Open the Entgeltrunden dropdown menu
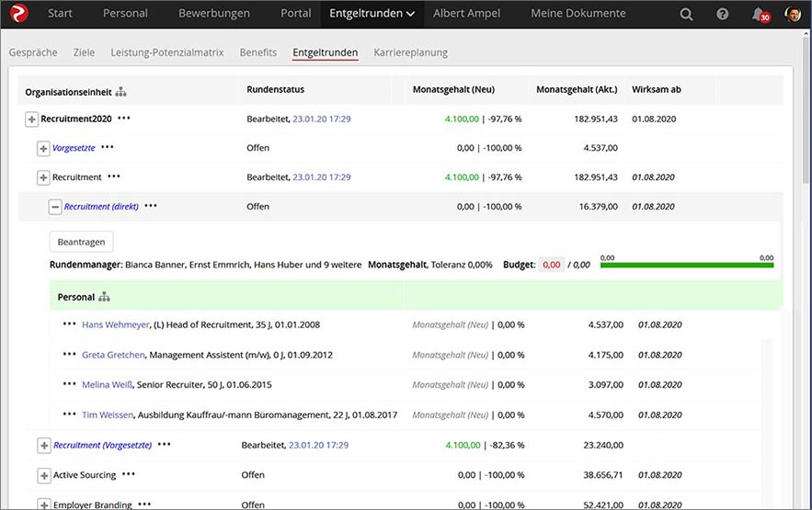 [372, 14]
